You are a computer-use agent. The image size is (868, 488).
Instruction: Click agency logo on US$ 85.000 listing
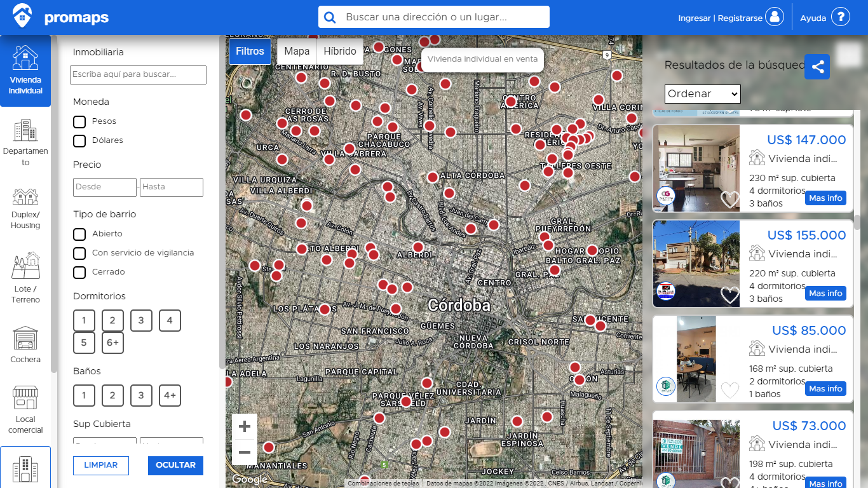click(665, 386)
